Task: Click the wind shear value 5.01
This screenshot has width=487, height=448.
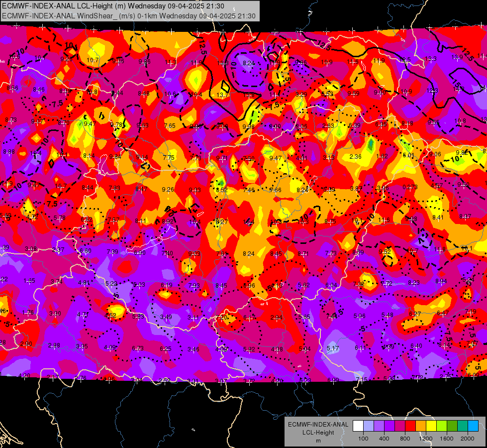Action: [x=409, y=155]
